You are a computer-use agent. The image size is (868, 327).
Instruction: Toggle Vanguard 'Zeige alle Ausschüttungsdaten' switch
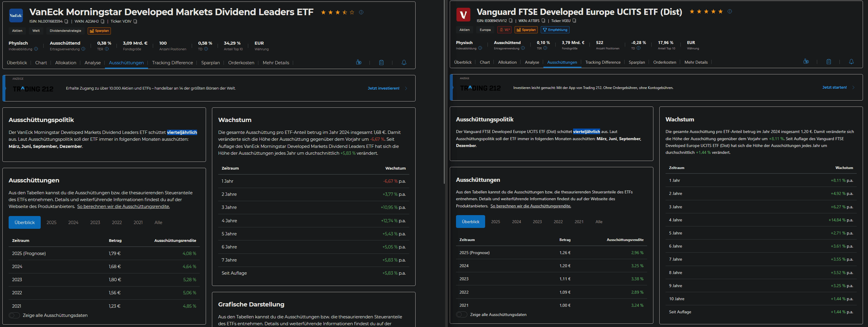click(x=462, y=315)
